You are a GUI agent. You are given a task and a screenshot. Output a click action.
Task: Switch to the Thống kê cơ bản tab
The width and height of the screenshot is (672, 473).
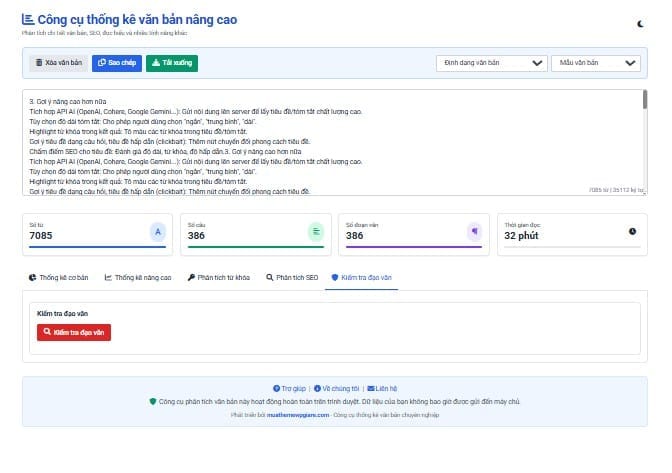[59, 277]
